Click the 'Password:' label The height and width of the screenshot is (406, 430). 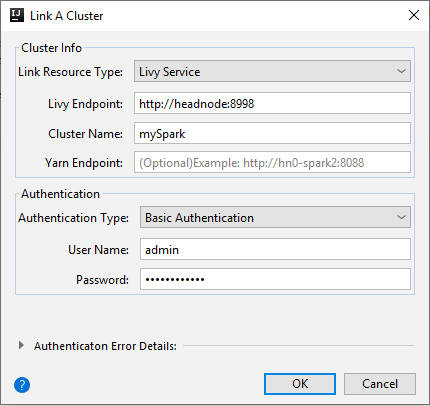[102, 280]
